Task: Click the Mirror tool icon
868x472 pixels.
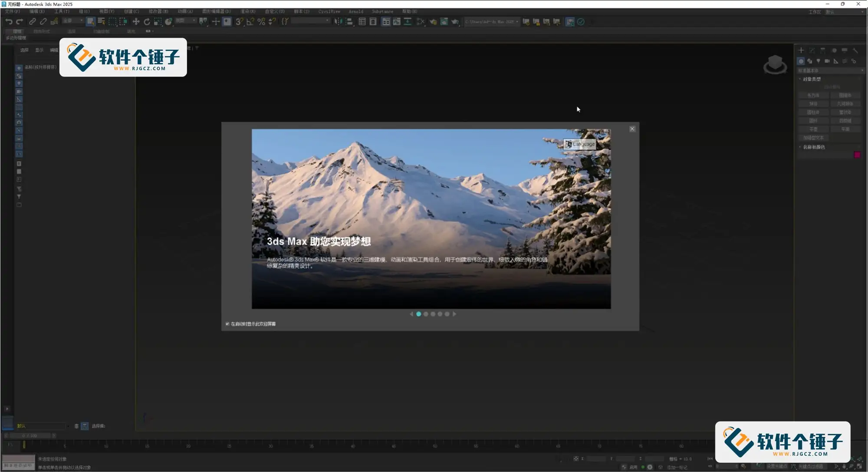Action: point(338,22)
